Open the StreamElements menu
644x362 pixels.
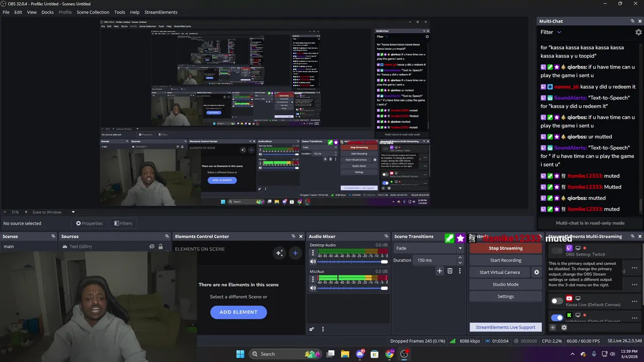(x=161, y=12)
